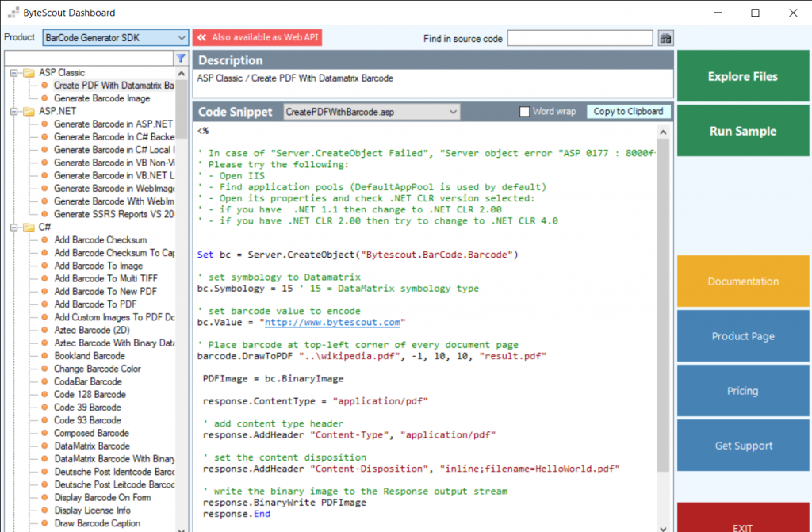The height and width of the screenshot is (532, 812).
Task: Select DataMatrix Barcode sample
Action: pyautogui.click(x=92, y=446)
